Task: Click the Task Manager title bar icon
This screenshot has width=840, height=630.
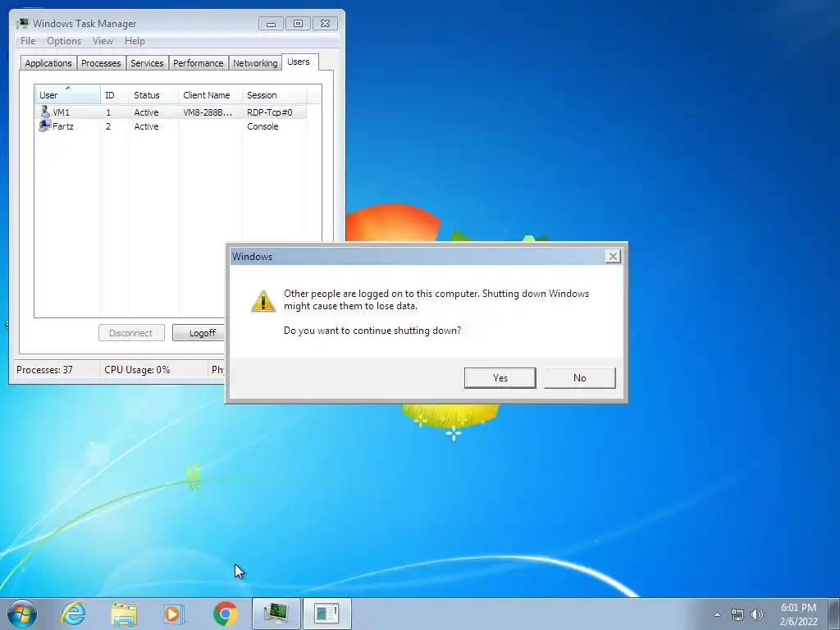Action: coord(22,24)
